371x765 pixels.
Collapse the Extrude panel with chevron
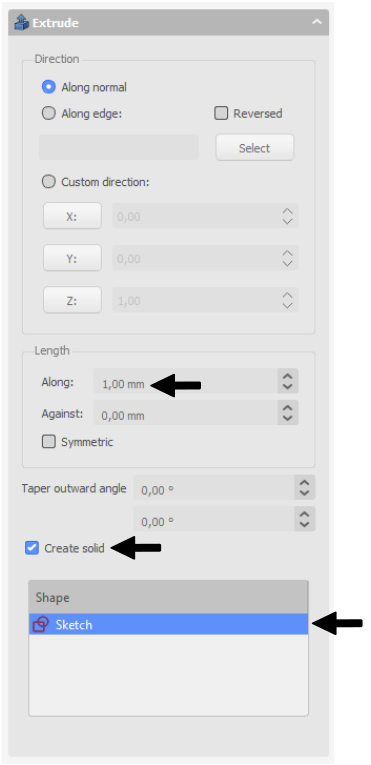pyautogui.click(x=317, y=22)
